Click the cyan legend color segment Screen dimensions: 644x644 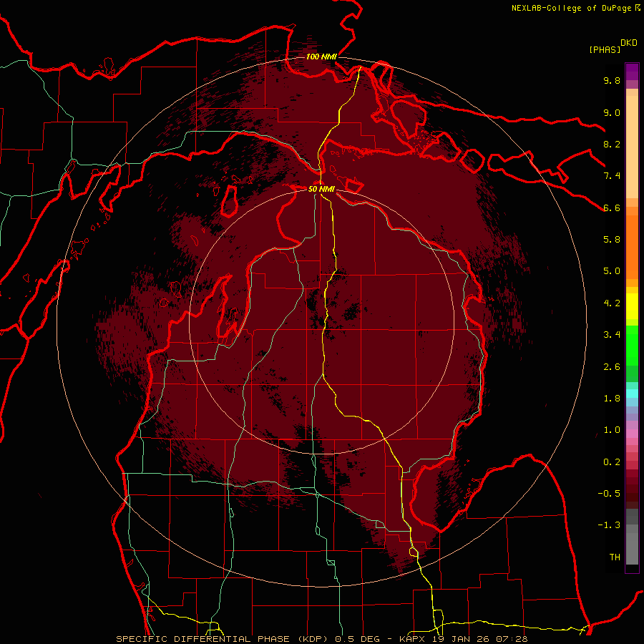(632, 394)
